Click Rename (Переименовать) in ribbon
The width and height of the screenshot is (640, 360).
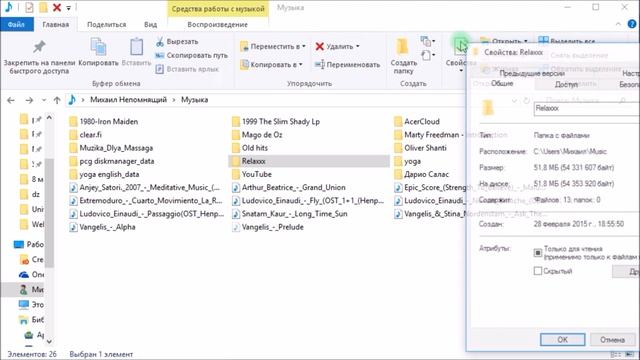(347, 64)
